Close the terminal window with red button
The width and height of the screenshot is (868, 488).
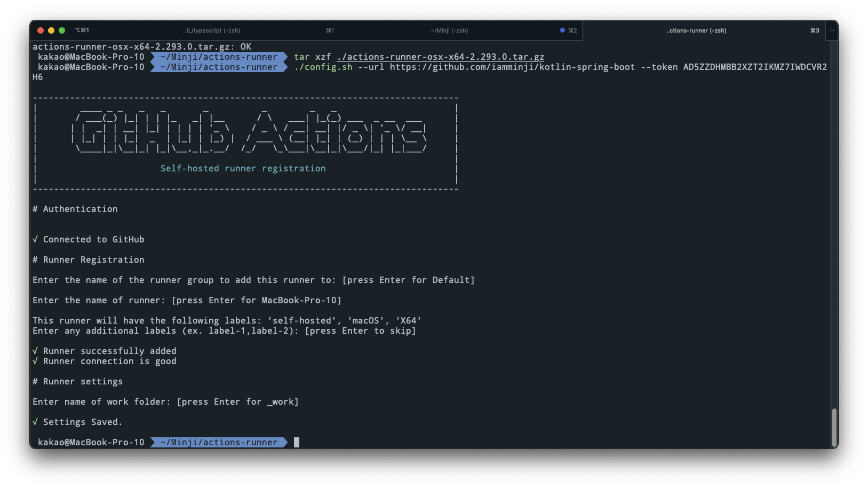point(41,30)
